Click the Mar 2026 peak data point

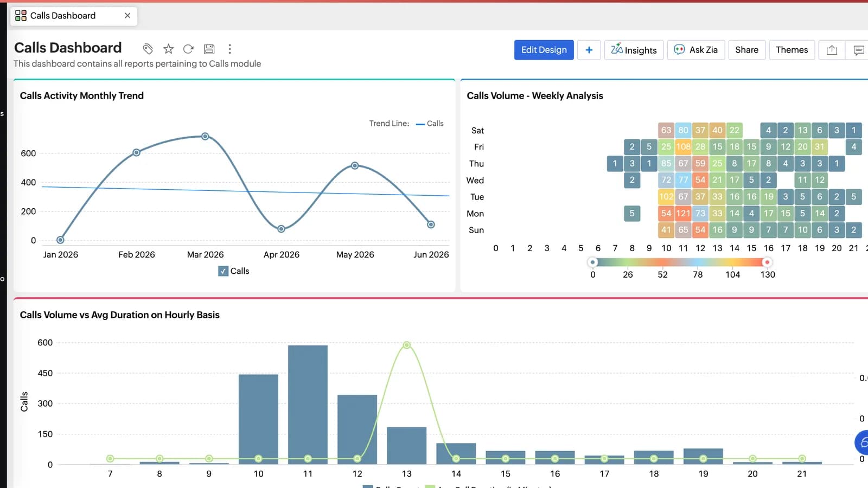pos(205,136)
